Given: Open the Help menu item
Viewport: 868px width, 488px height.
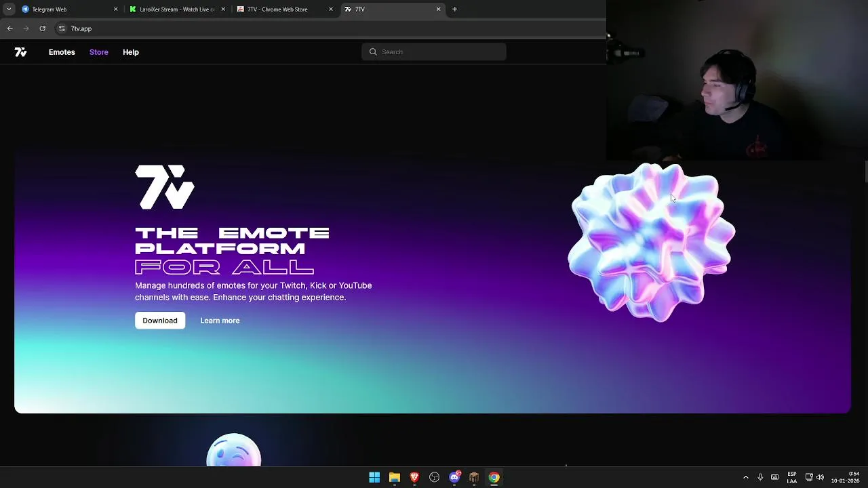Looking at the screenshot, I should (x=131, y=52).
